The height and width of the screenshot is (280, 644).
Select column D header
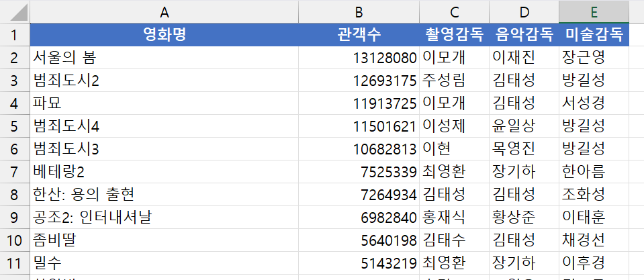coord(524,12)
